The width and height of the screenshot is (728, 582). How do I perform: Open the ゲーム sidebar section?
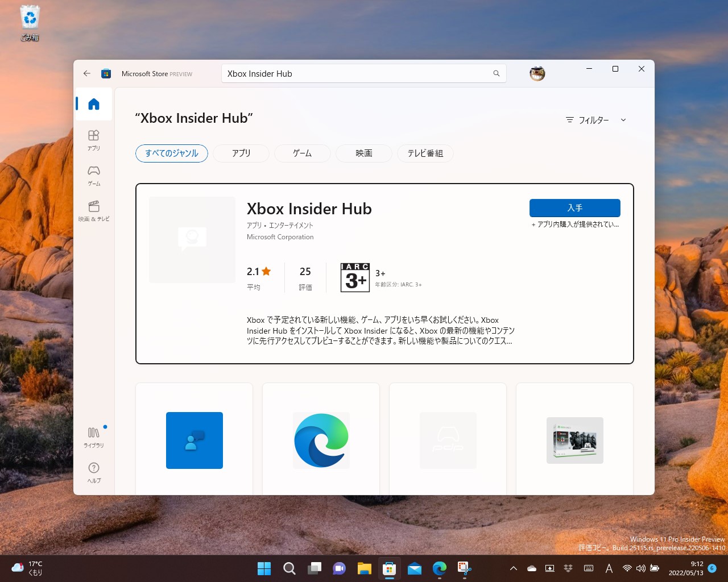point(93,174)
